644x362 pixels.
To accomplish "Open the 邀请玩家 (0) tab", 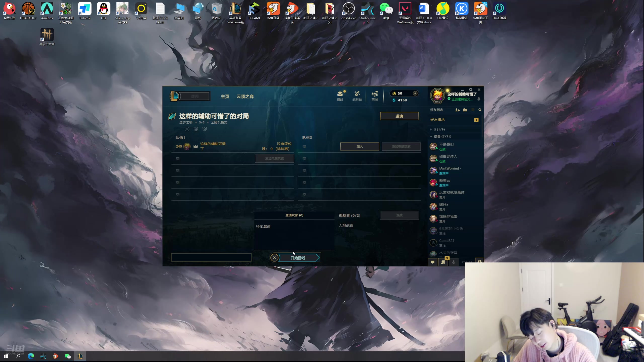I will (294, 215).
